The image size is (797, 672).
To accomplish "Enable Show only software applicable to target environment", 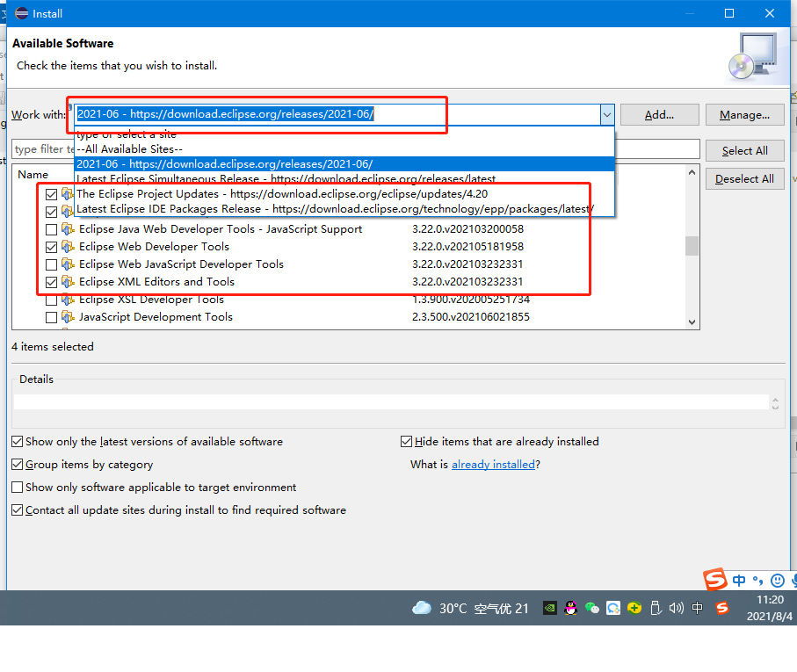I will coord(18,488).
